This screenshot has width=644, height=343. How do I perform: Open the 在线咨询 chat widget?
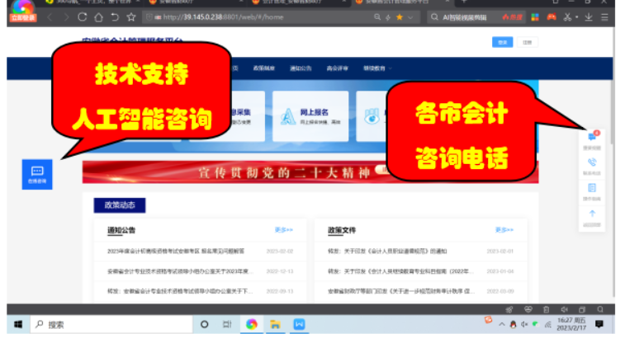(x=36, y=175)
